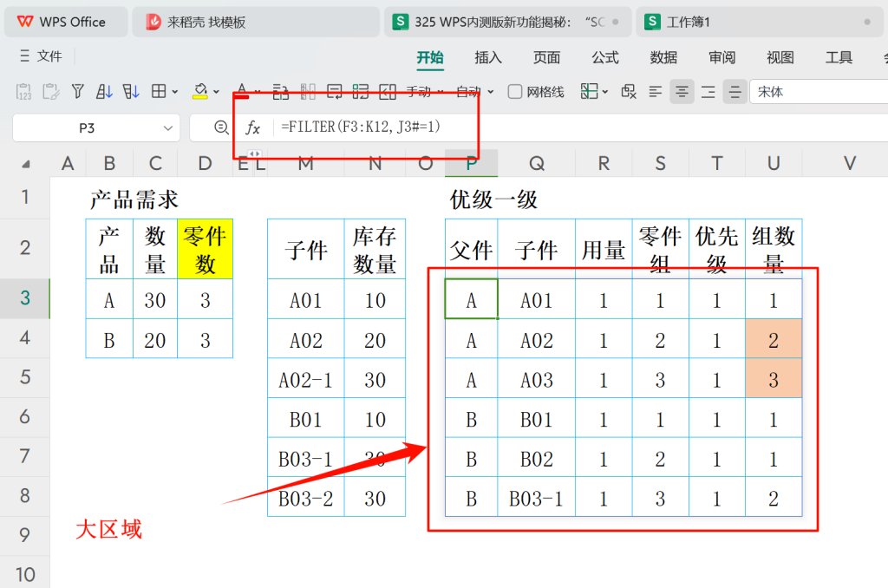This screenshot has height=588, width=888.
Task: Click the 库存数量 header cell
Action: [375, 249]
